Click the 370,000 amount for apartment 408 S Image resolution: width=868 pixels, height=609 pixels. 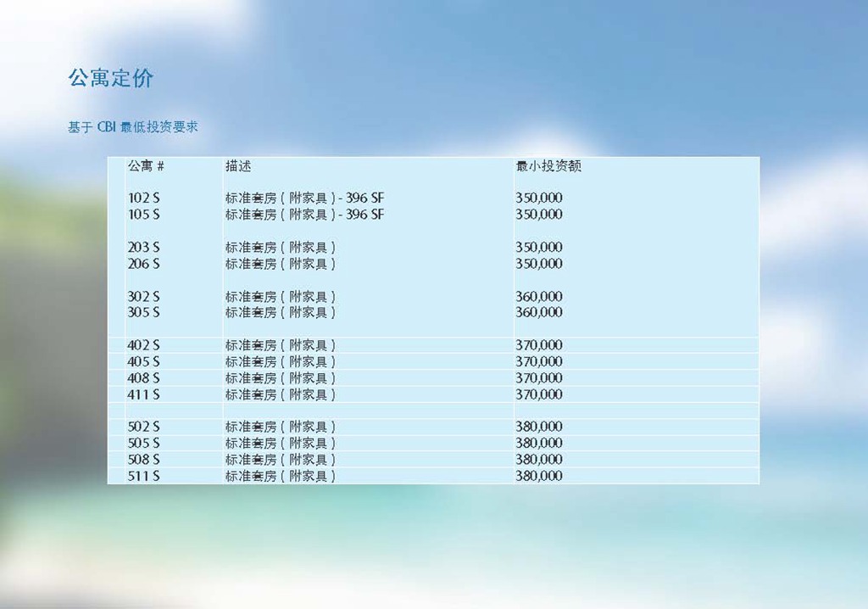tap(539, 377)
